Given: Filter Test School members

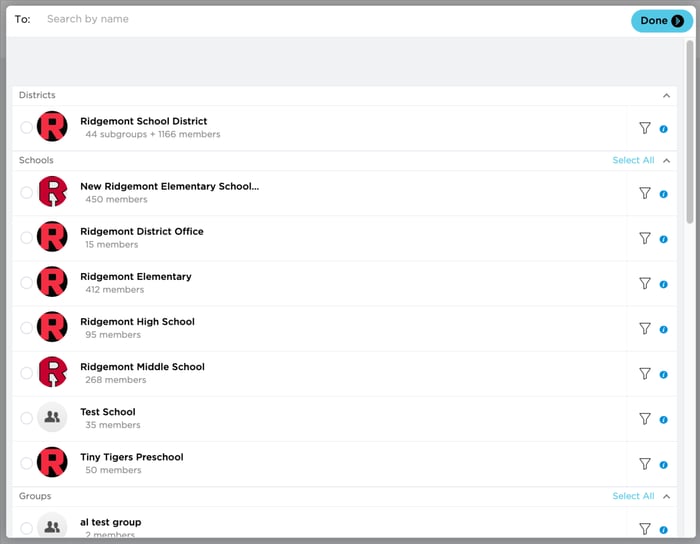Looking at the screenshot, I should tap(645, 419).
